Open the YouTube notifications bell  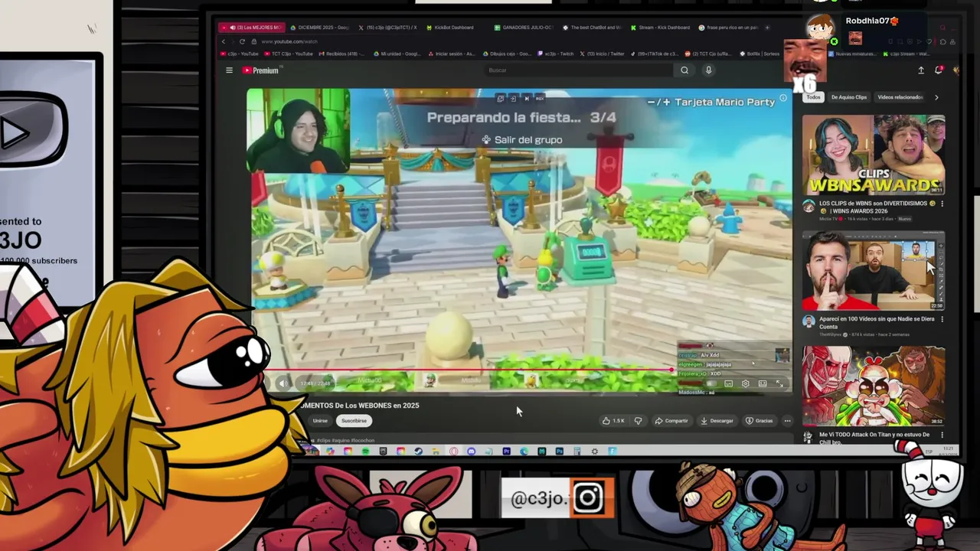[939, 70]
